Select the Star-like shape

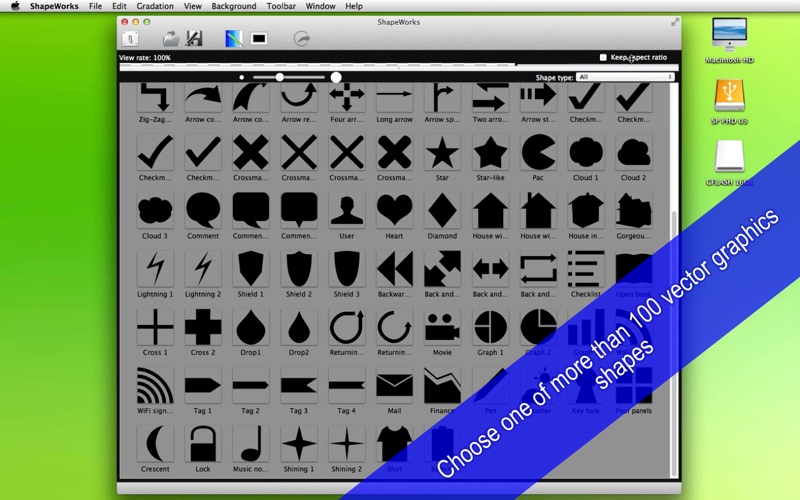click(490, 153)
